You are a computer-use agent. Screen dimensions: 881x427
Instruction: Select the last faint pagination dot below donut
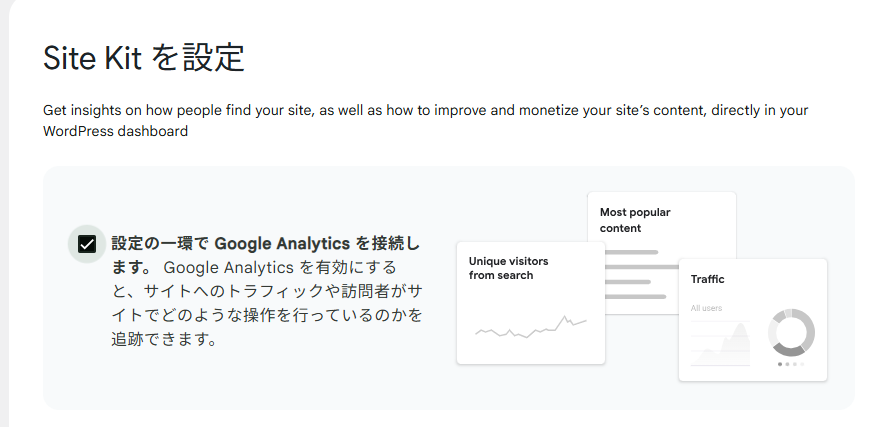(802, 364)
